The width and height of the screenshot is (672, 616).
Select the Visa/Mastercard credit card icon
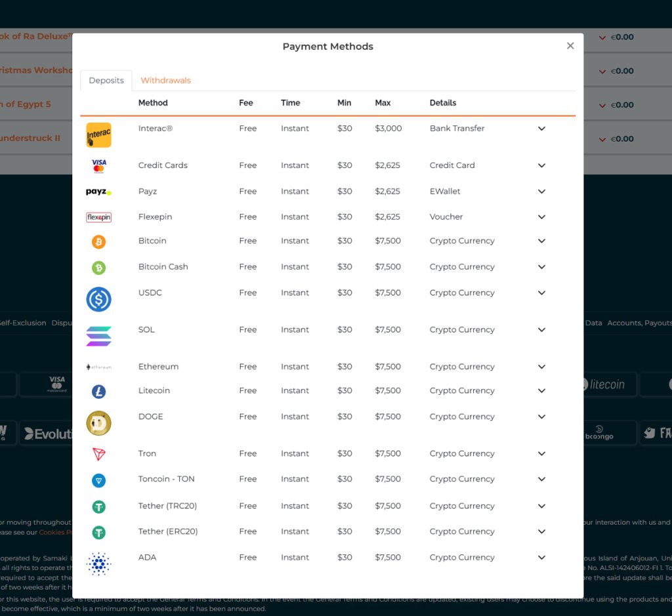[98, 165]
